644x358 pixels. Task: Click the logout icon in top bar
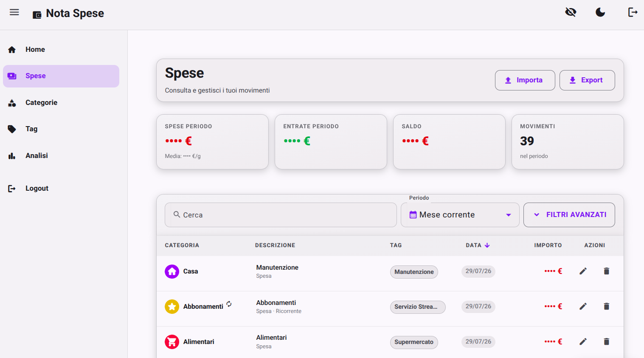coord(633,12)
